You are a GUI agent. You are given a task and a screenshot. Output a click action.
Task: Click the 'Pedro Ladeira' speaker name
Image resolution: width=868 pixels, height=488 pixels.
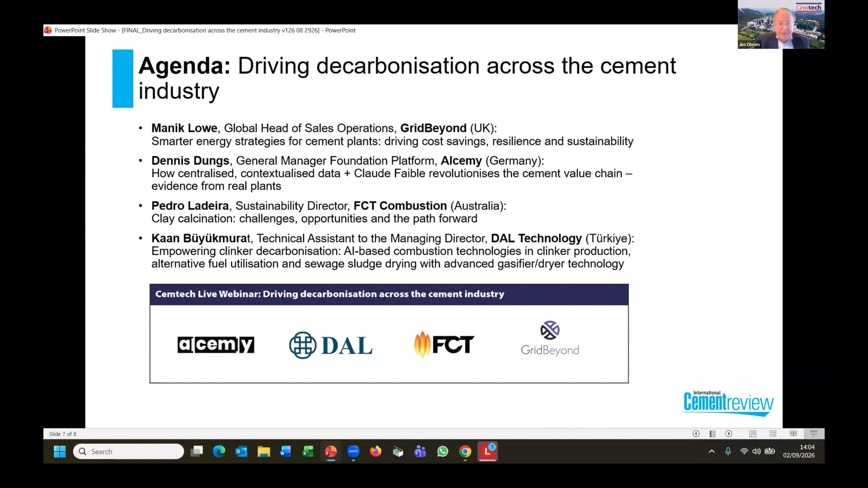pyautogui.click(x=190, y=206)
